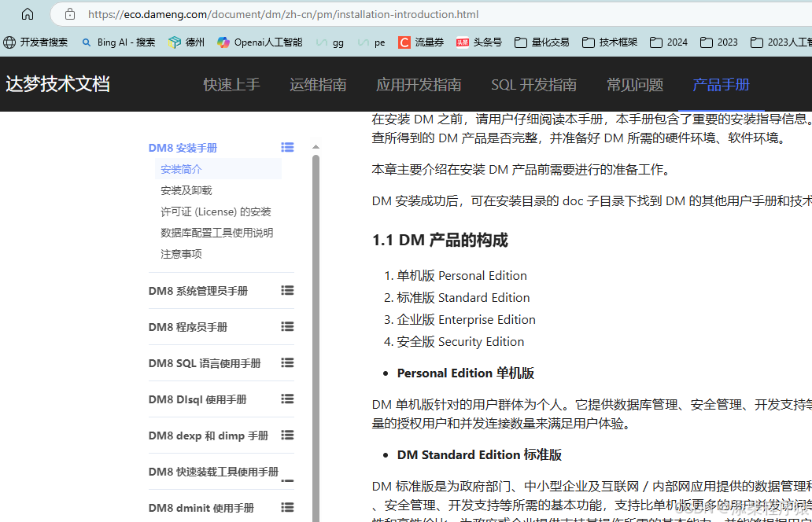Open DM8 SQL 语言使用手册 link
The width and height of the screenshot is (812, 522).
point(204,363)
